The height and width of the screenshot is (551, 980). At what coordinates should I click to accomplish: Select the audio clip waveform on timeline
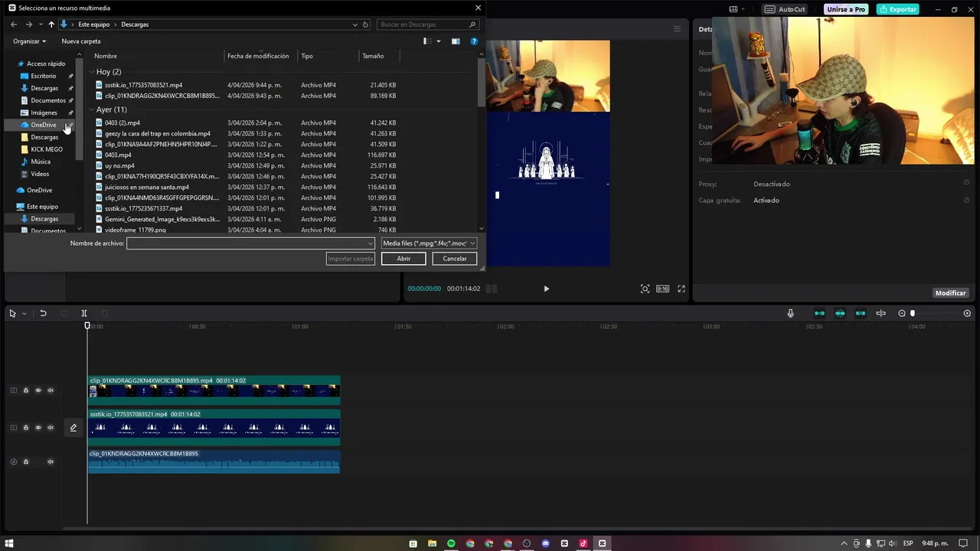click(214, 461)
